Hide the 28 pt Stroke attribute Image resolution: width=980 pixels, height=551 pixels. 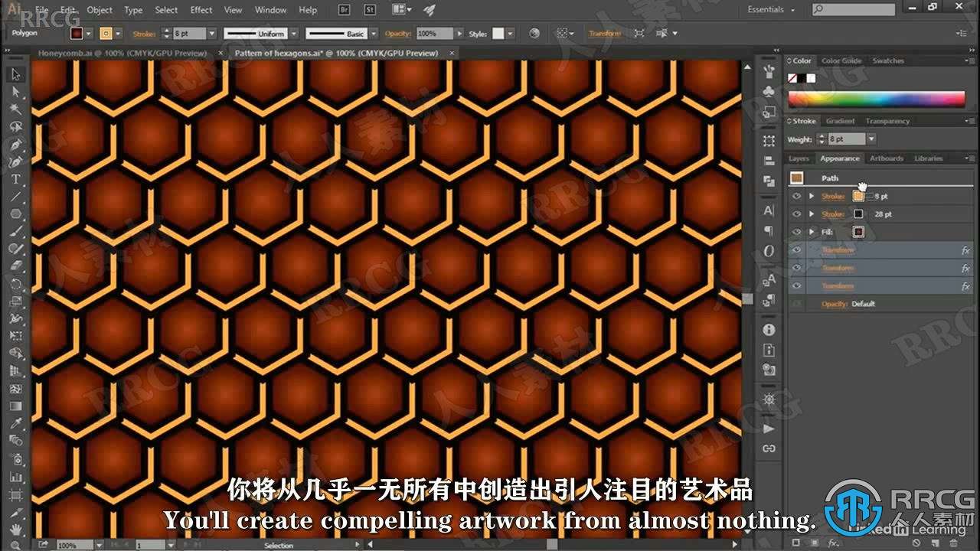click(x=797, y=214)
